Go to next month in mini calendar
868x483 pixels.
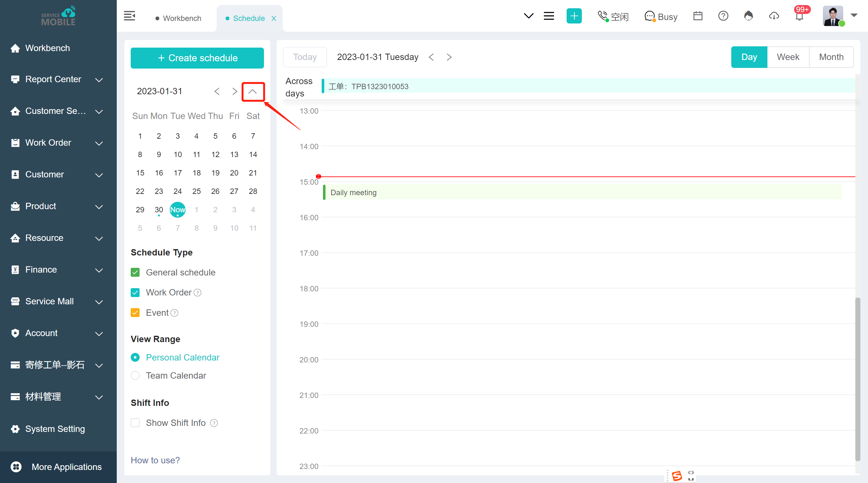click(x=235, y=91)
